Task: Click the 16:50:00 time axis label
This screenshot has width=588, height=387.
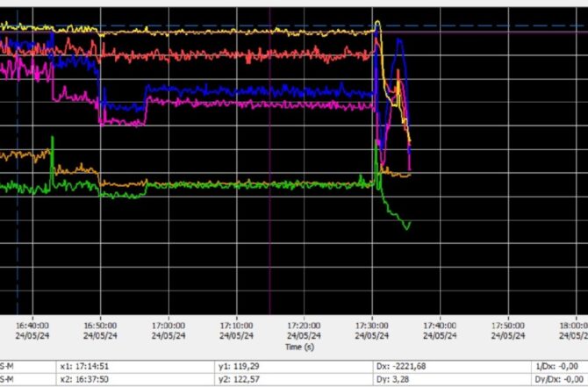Action: (100, 330)
